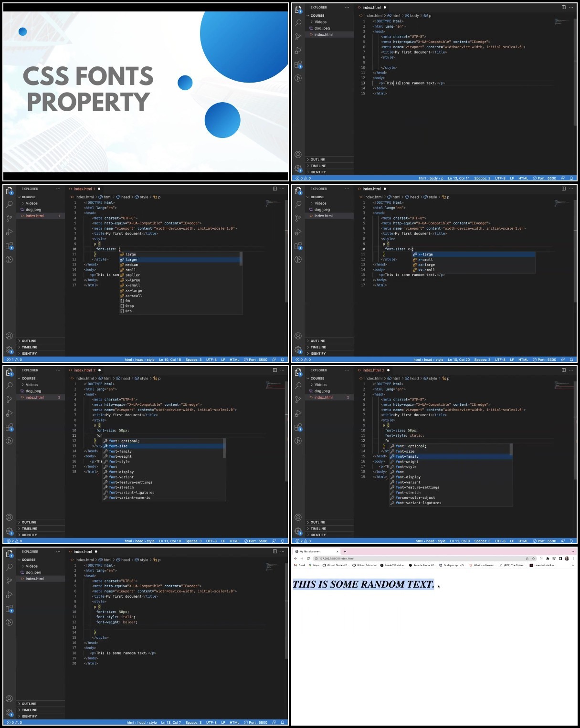This screenshot has height=728, width=580.
Task: Click errors and warnings count in Ln 10, Col 18 window
Action: pos(13,359)
